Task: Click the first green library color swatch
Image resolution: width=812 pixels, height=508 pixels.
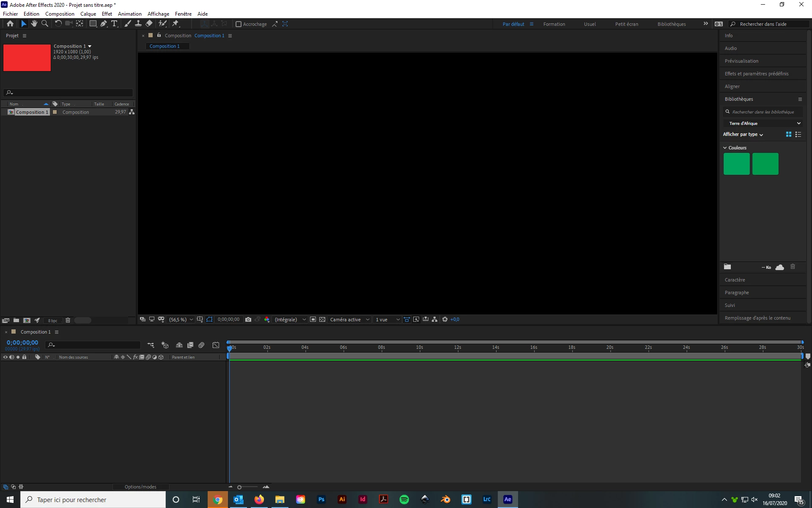Action: pyautogui.click(x=736, y=164)
